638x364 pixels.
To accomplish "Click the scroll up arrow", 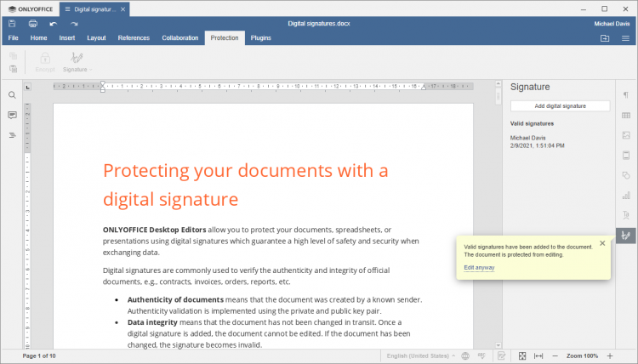I will 498,84.
